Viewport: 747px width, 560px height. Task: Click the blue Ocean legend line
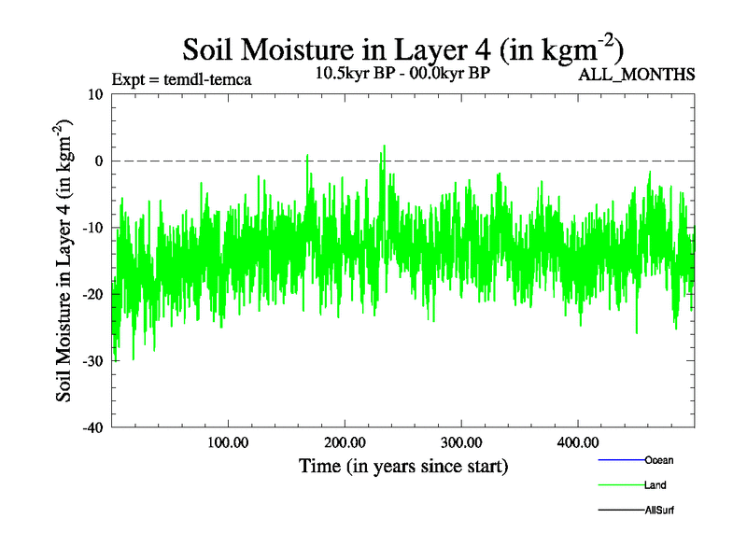click(x=620, y=460)
